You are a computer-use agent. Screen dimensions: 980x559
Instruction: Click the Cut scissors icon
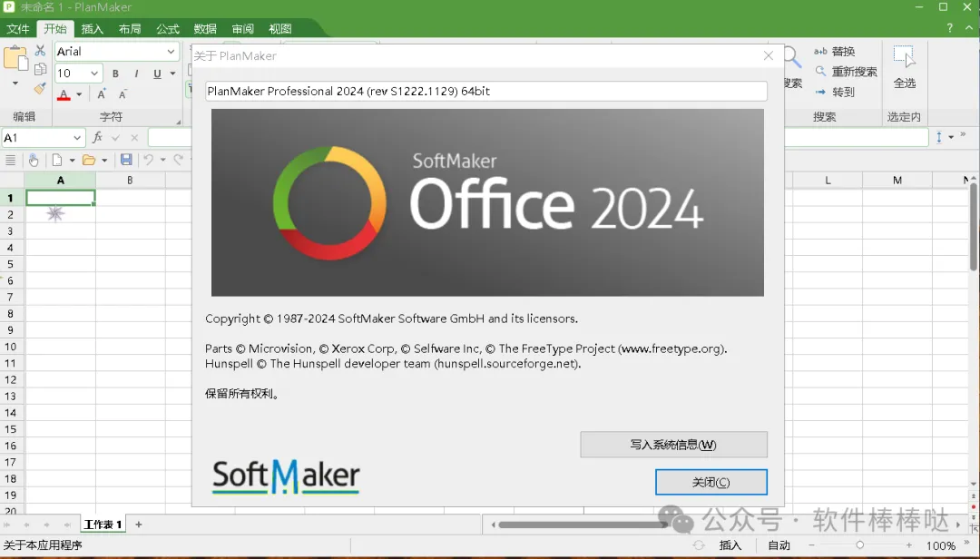pyautogui.click(x=40, y=51)
